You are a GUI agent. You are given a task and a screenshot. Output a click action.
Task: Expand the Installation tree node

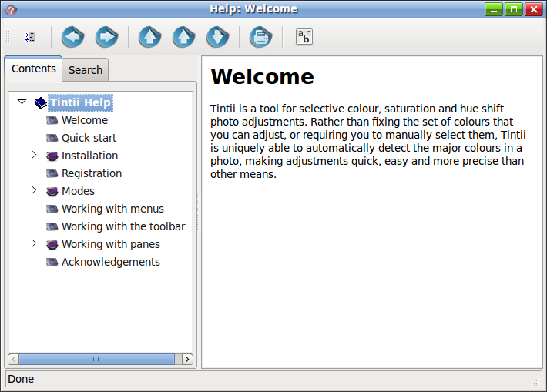point(34,155)
